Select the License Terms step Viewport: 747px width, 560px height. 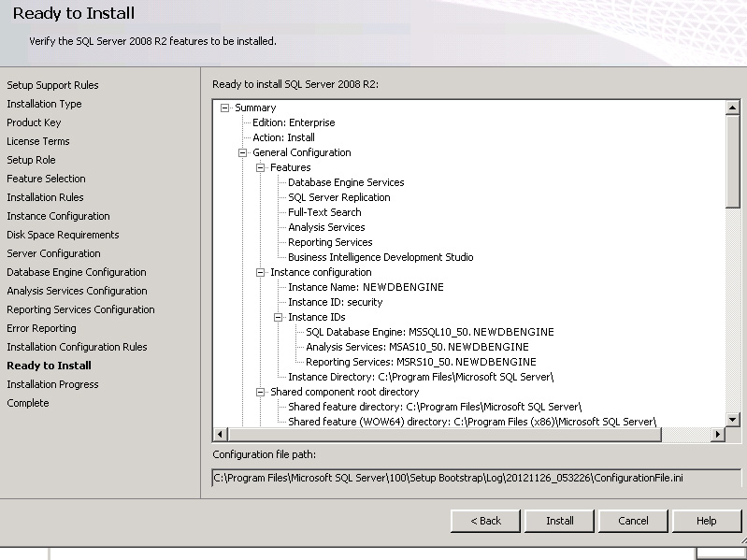(38, 141)
